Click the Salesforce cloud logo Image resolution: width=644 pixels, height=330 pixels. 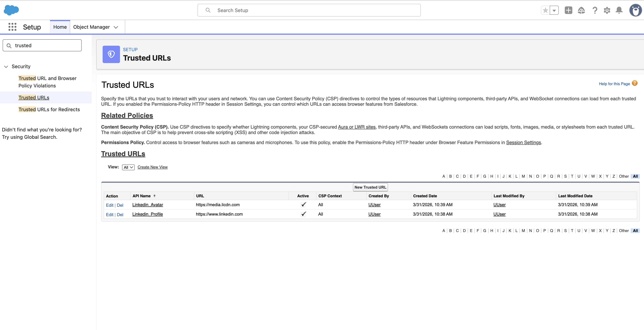(11, 10)
